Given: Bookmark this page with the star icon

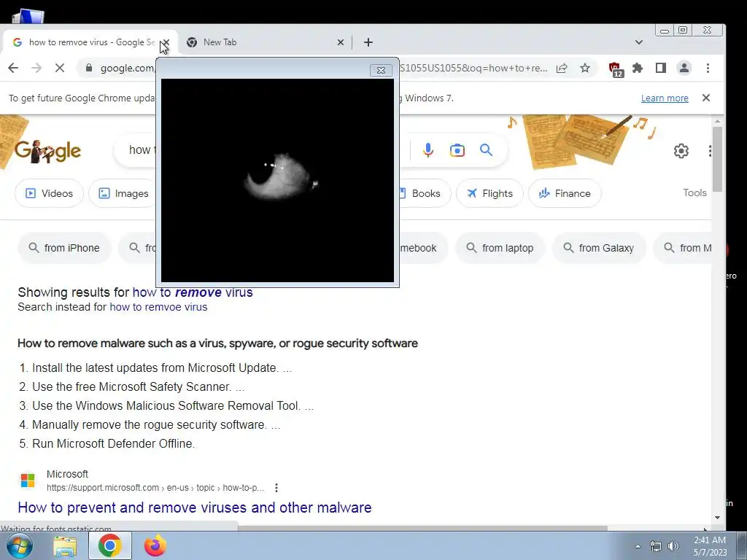Looking at the screenshot, I should click(x=585, y=68).
